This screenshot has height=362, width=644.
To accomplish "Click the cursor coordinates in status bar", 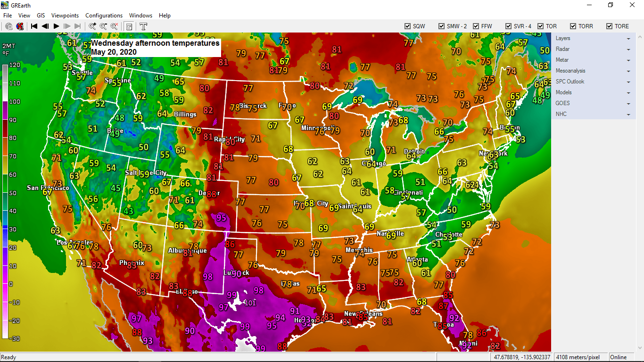I will pyautogui.click(x=522, y=357).
